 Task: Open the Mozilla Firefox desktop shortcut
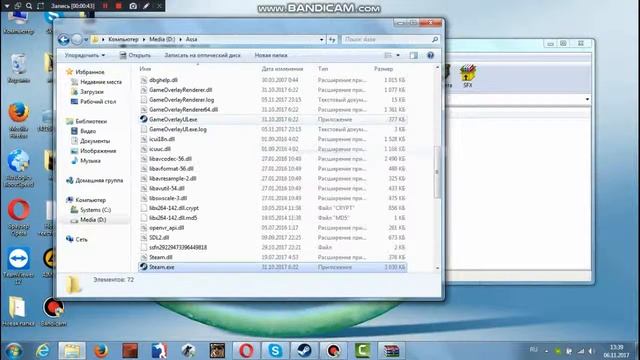click(x=19, y=121)
